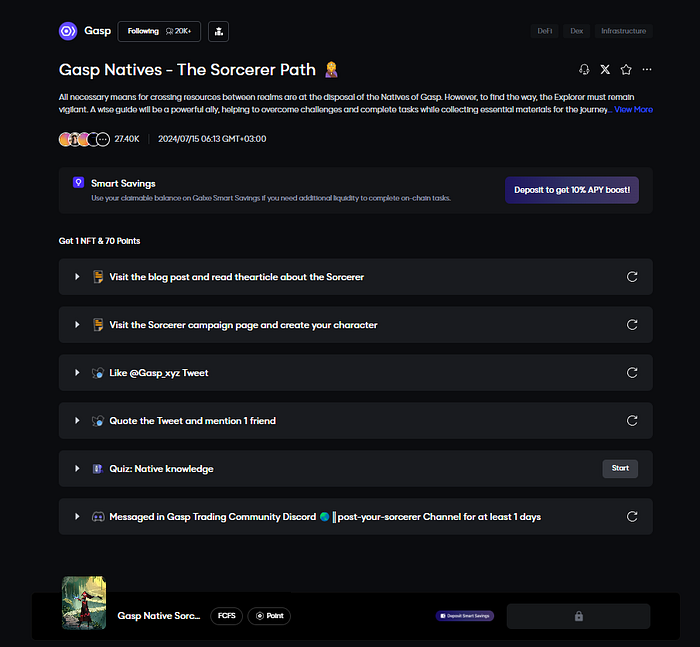Screen dimensions: 700x647
Task: Expand the Discord message task
Action: click(x=77, y=517)
